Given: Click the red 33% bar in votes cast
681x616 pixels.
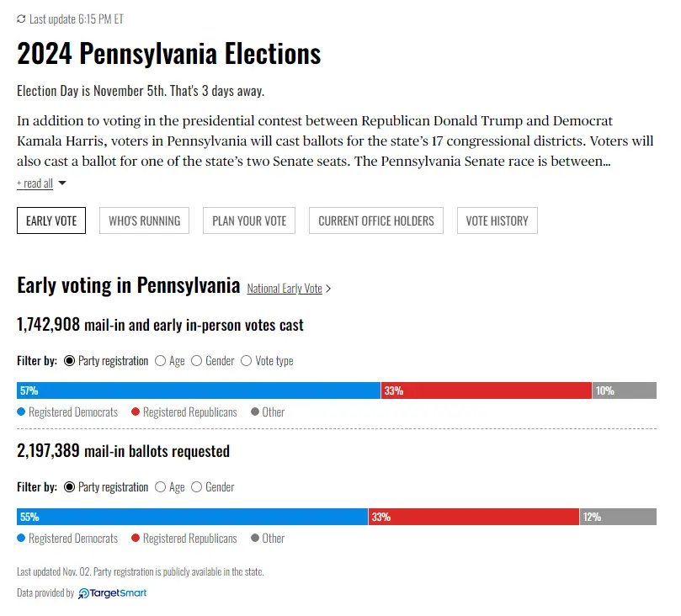Looking at the screenshot, I should click(486, 390).
